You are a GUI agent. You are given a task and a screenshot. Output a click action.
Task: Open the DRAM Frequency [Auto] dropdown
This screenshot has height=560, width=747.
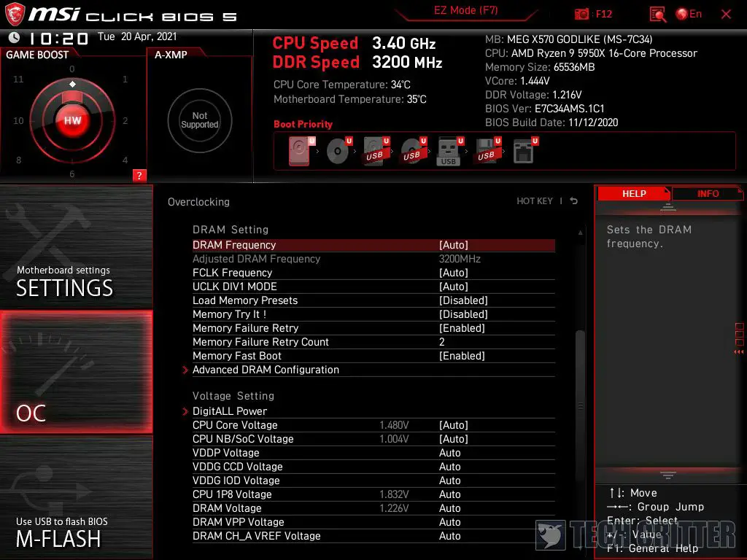pos(373,245)
